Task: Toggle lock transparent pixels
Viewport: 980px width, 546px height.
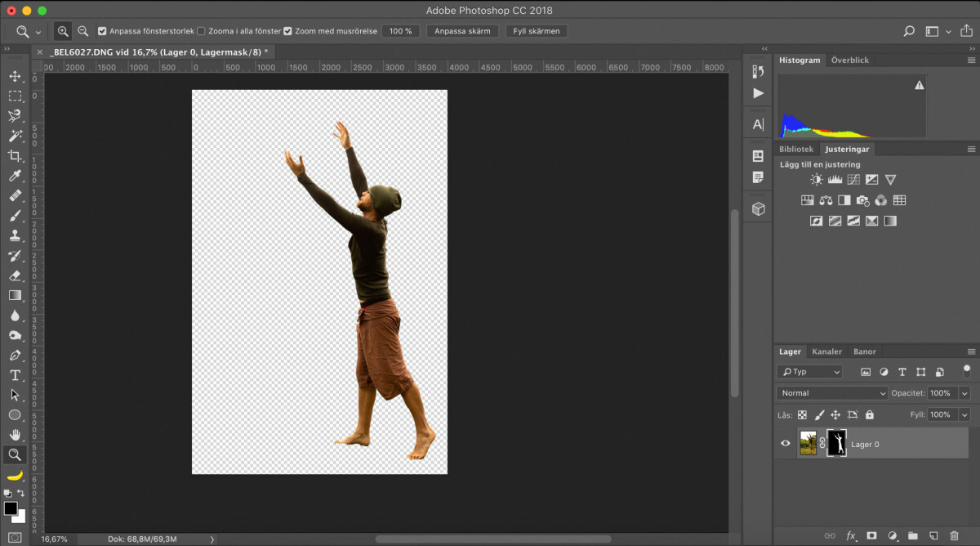Action: pyautogui.click(x=802, y=415)
